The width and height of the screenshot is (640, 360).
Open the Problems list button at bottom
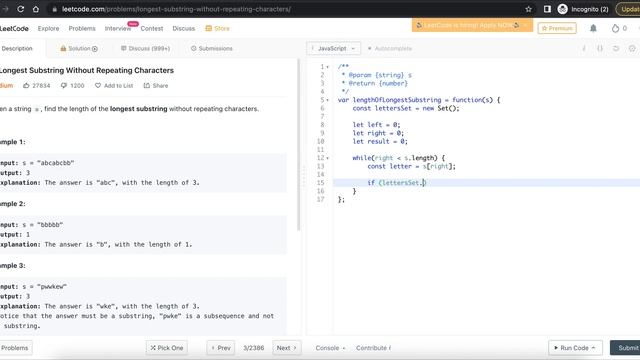coord(15,348)
